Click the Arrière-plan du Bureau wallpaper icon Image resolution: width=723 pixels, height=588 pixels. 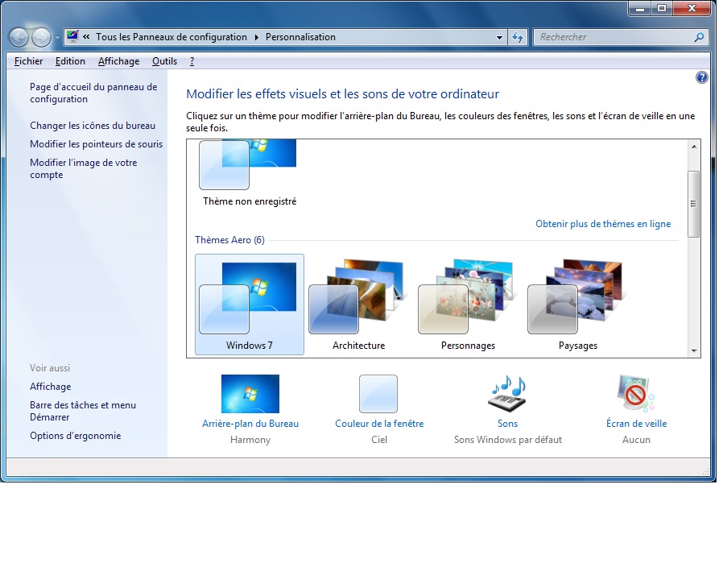point(250,393)
